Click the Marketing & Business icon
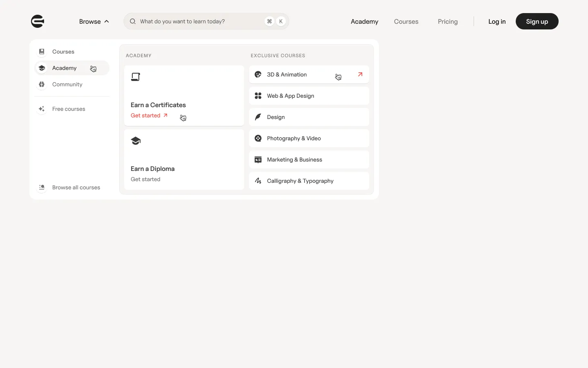588x368 pixels. coord(258,159)
